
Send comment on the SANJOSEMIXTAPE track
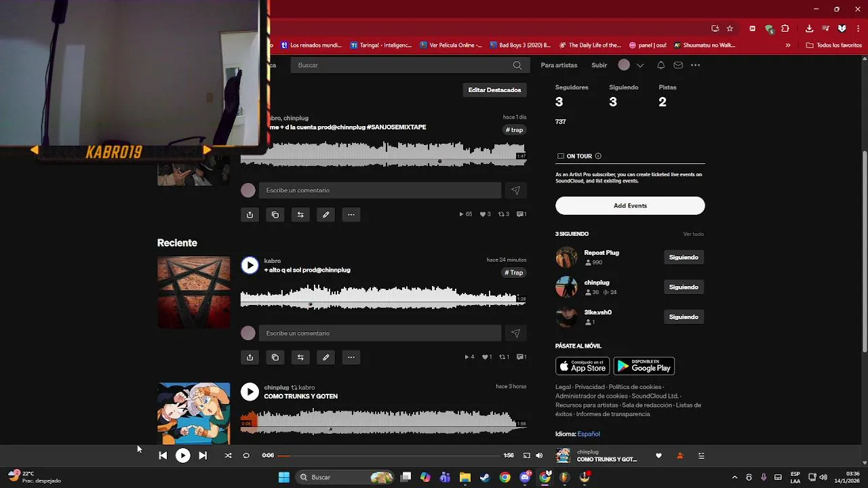click(515, 190)
